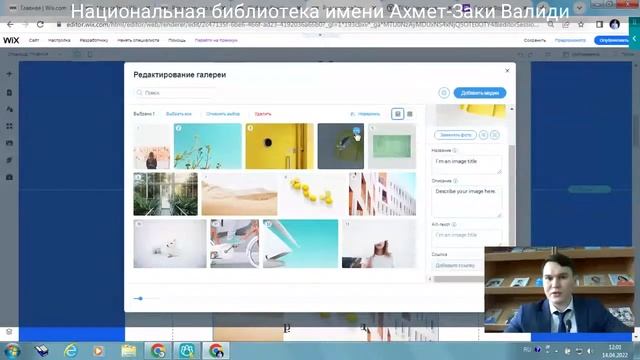Switch to thumbnail grid view

point(398,114)
